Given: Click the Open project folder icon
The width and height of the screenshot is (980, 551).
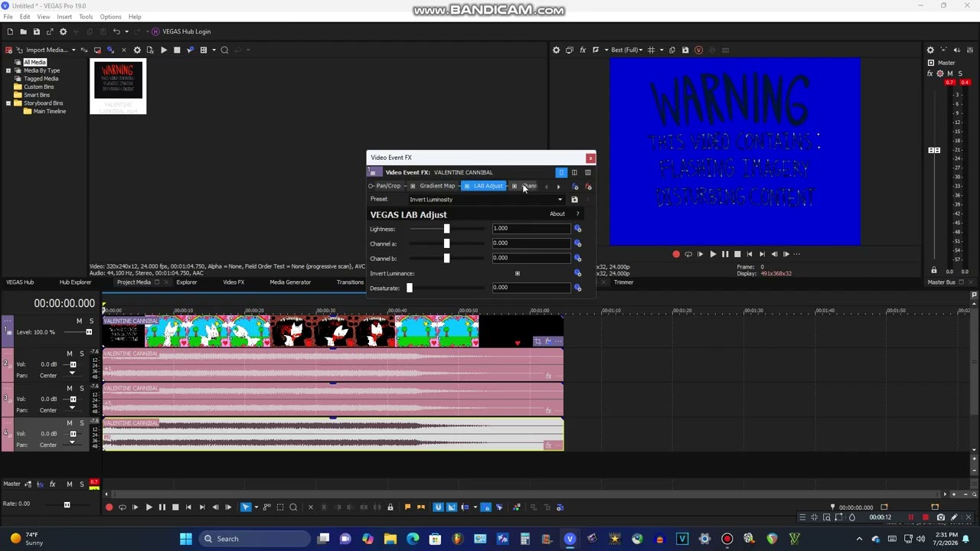Looking at the screenshot, I should coord(23,31).
